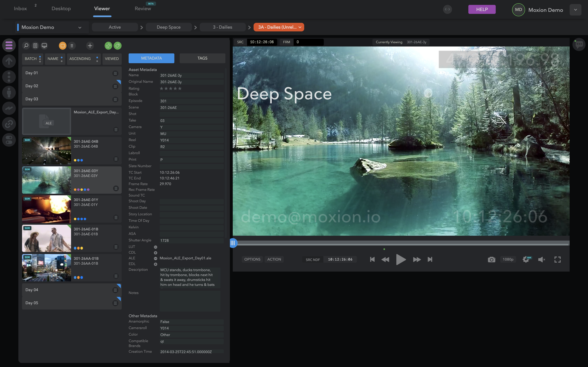Viewport: 588px width, 367px height.
Task: Click the snapshot camera icon
Action: tap(491, 260)
